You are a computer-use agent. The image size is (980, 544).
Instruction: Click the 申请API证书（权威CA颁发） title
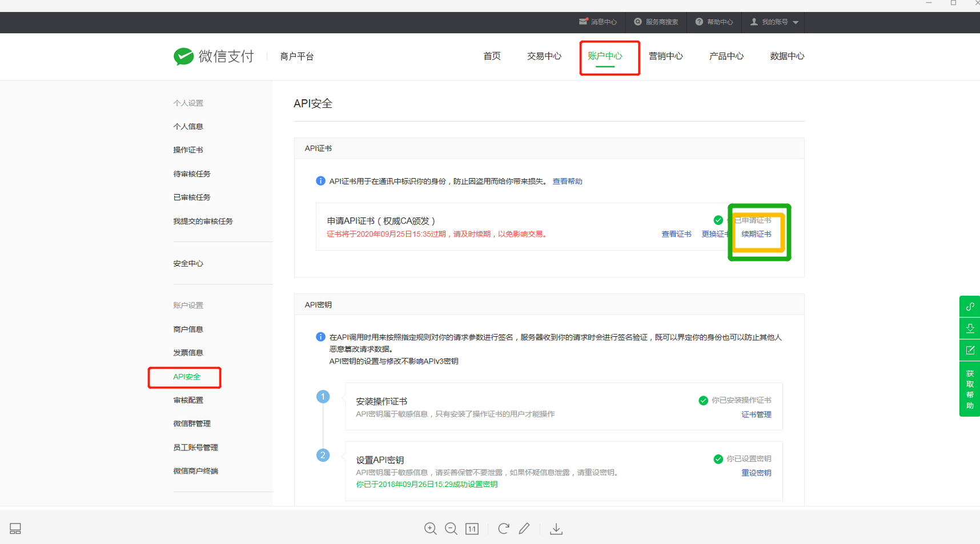tap(381, 221)
